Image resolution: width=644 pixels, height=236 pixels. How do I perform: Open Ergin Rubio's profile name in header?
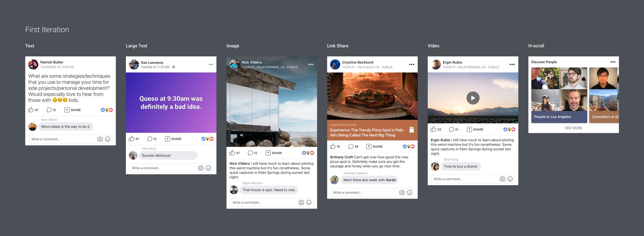pos(452,62)
